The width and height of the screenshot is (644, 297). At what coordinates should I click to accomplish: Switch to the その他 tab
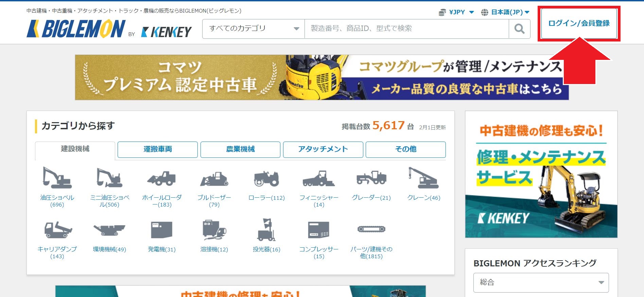point(406,149)
